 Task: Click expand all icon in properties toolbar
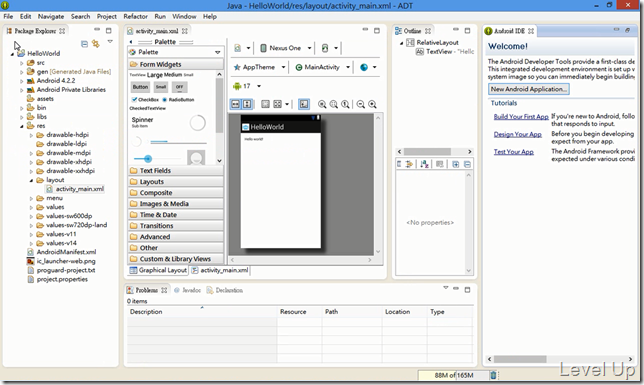(x=455, y=164)
